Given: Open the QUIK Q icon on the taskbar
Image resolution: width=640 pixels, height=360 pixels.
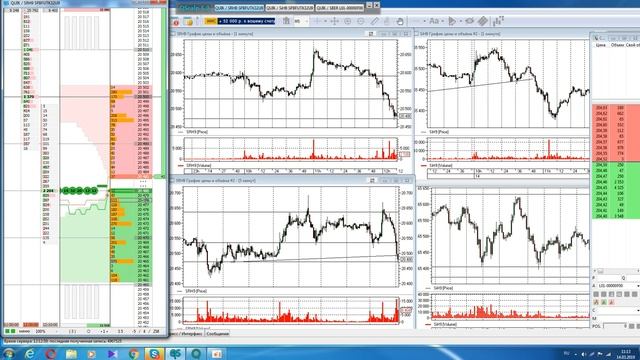Looking at the screenshot, I should [196, 354].
